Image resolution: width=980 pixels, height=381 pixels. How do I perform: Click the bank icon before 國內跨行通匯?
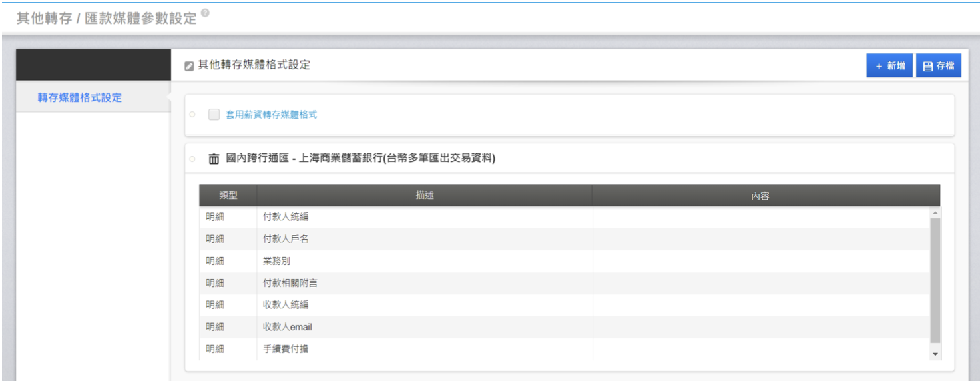coord(213,159)
